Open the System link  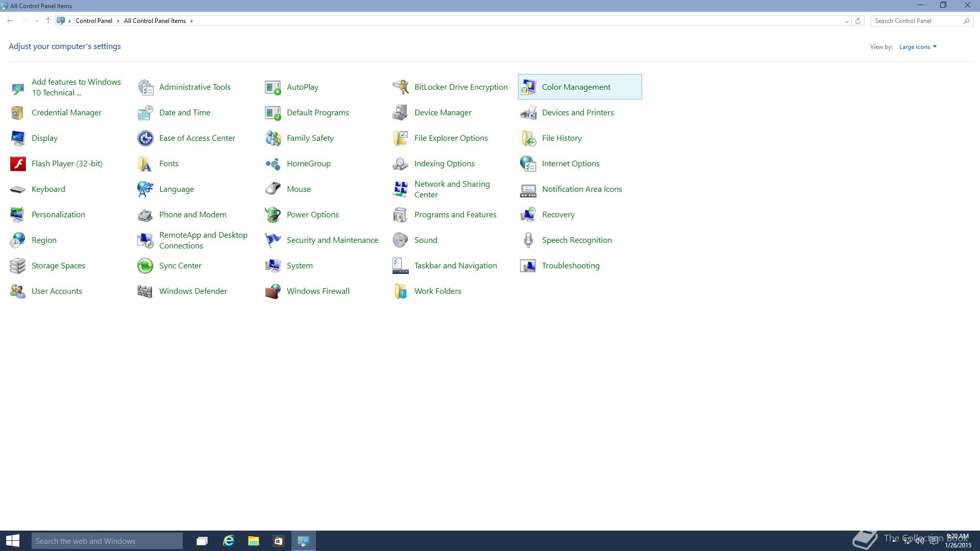tap(300, 266)
